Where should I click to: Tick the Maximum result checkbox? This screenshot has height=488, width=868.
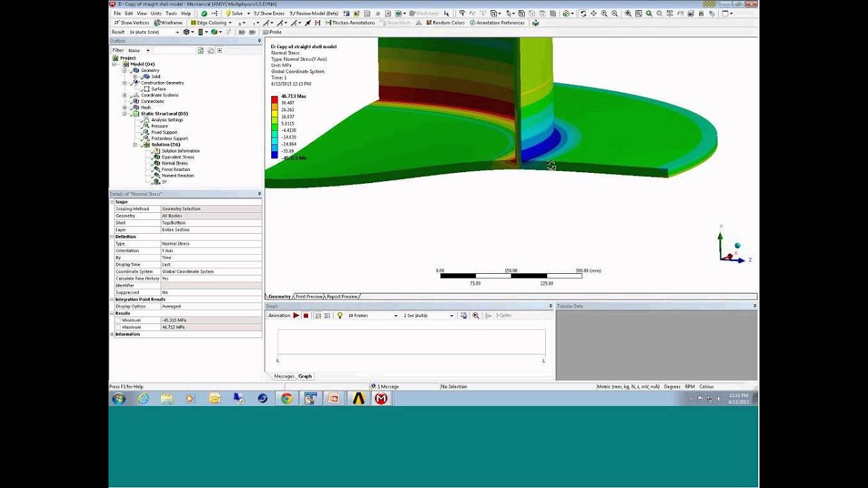tap(117, 327)
